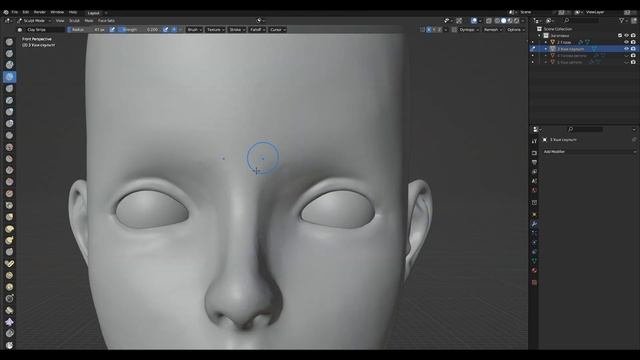The width and height of the screenshot is (640, 360).
Task: Open the Window menu
Action: 57,12
